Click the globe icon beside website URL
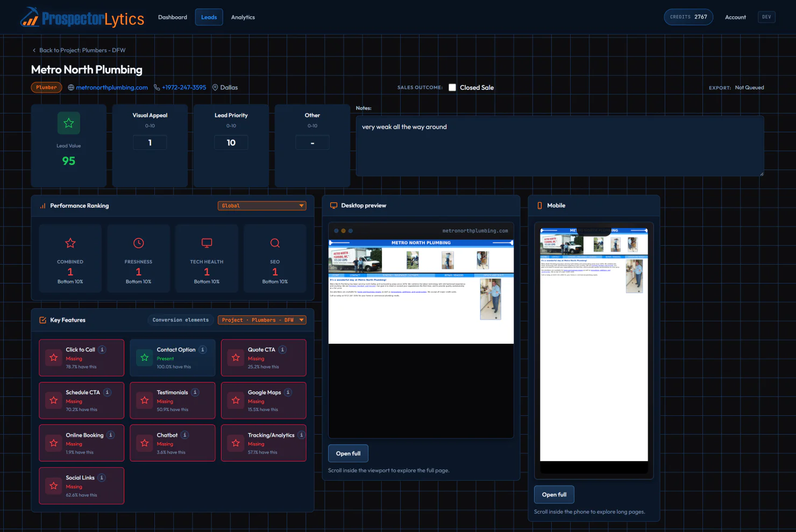Screen dimensions: 796x532 tap(71, 88)
